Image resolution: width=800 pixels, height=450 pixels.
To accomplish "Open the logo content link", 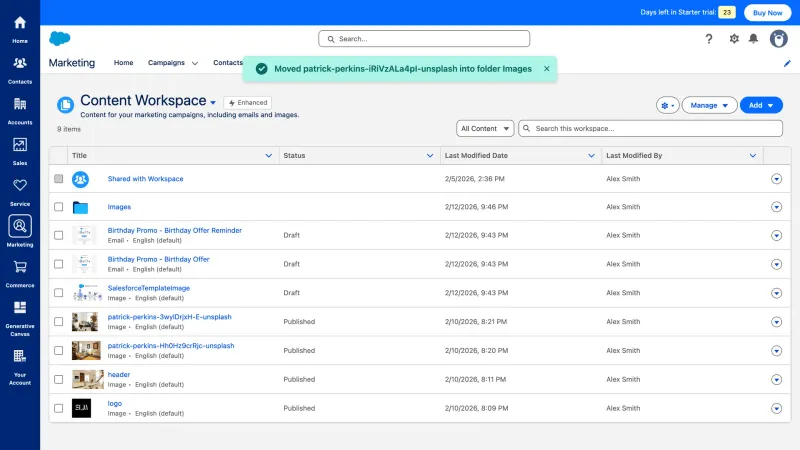I will pyautogui.click(x=115, y=403).
